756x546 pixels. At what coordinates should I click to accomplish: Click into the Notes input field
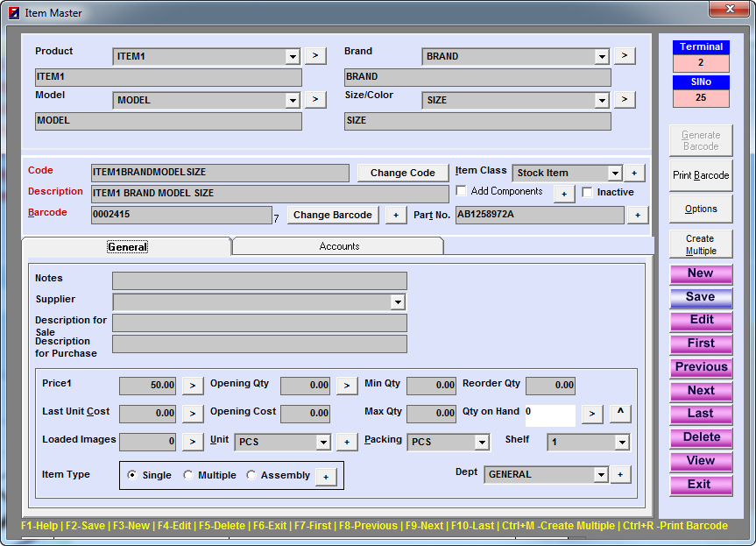tap(259, 280)
